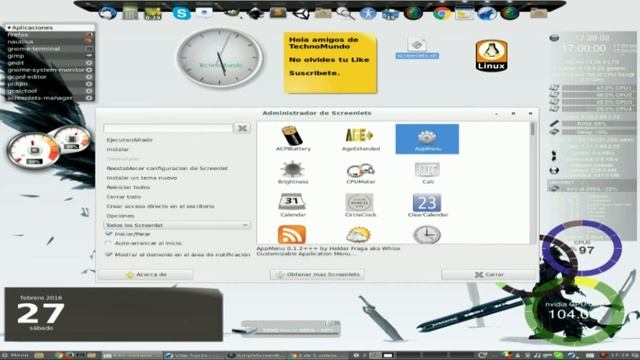Image resolution: width=640 pixels, height=360 pixels.
Task: Launch gnome-system-monitor from Aplicaciones list
Action: tap(50, 70)
